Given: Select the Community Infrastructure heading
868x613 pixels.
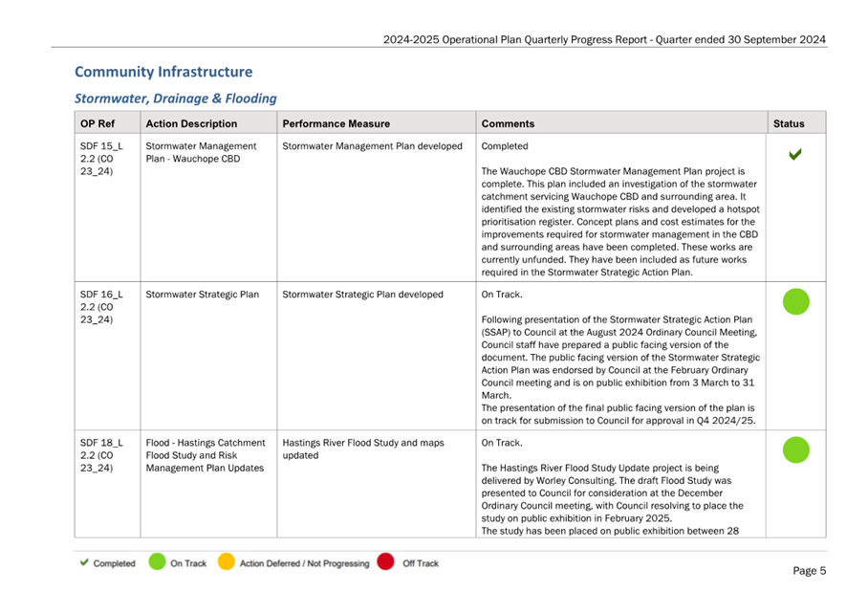Looking at the screenshot, I should [x=163, y=72].
